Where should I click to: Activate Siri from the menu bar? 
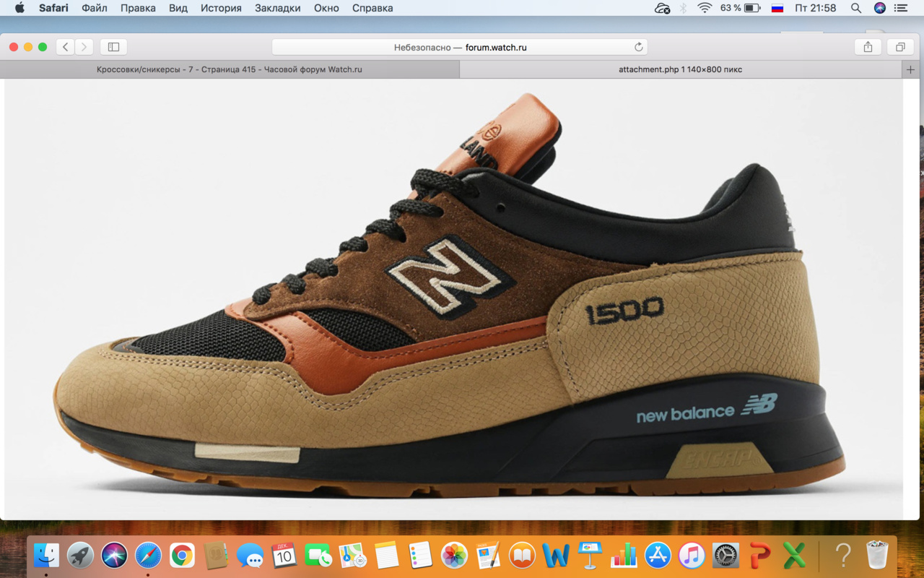click(x=879, y=8)
